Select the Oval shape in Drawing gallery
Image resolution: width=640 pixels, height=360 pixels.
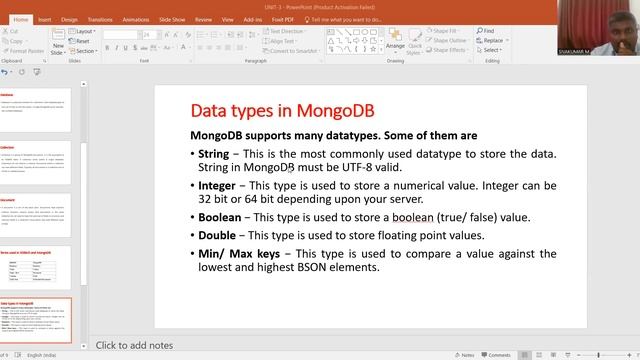[364, 32]
